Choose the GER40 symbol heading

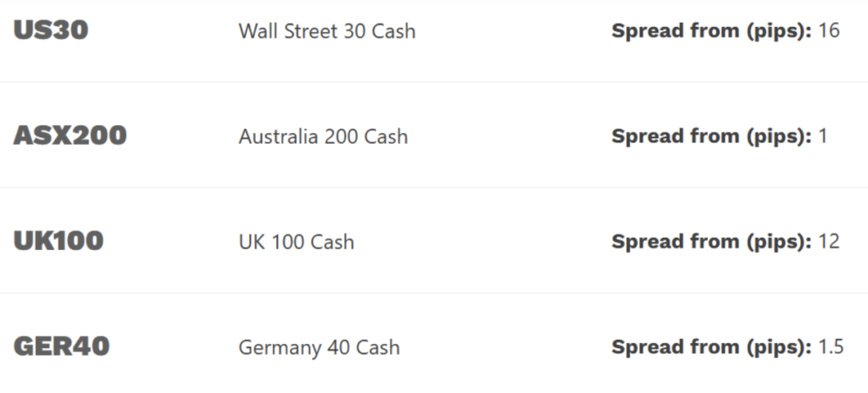tap(62, 347)
